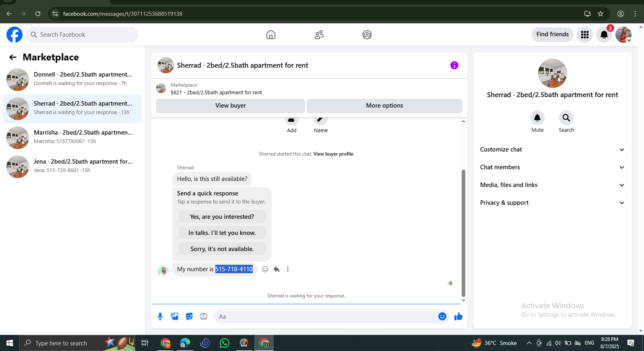Open the Windows notification center
The image size is (644, 351).
coord(631,343)
